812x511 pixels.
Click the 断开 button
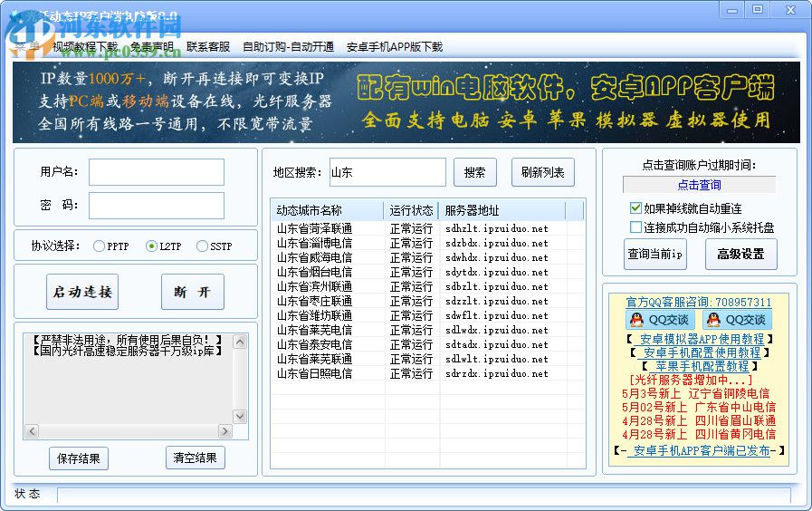tap(193, 292)
